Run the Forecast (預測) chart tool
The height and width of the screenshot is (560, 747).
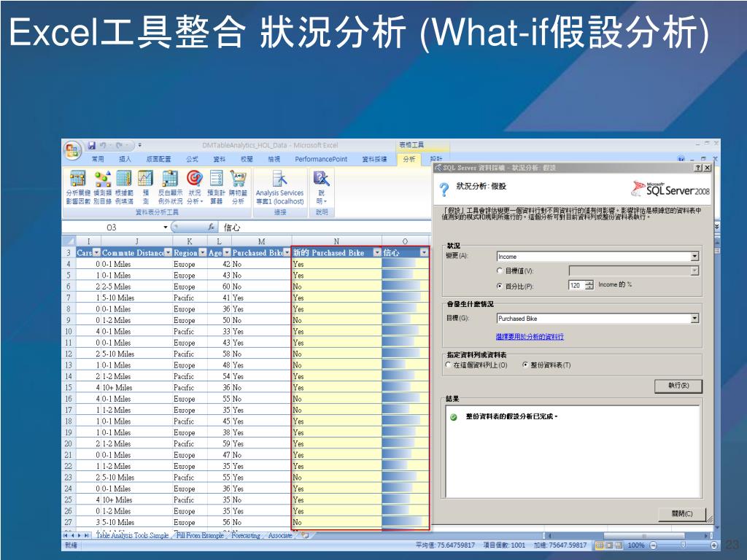pyautogui.click(x=145, y=187)
